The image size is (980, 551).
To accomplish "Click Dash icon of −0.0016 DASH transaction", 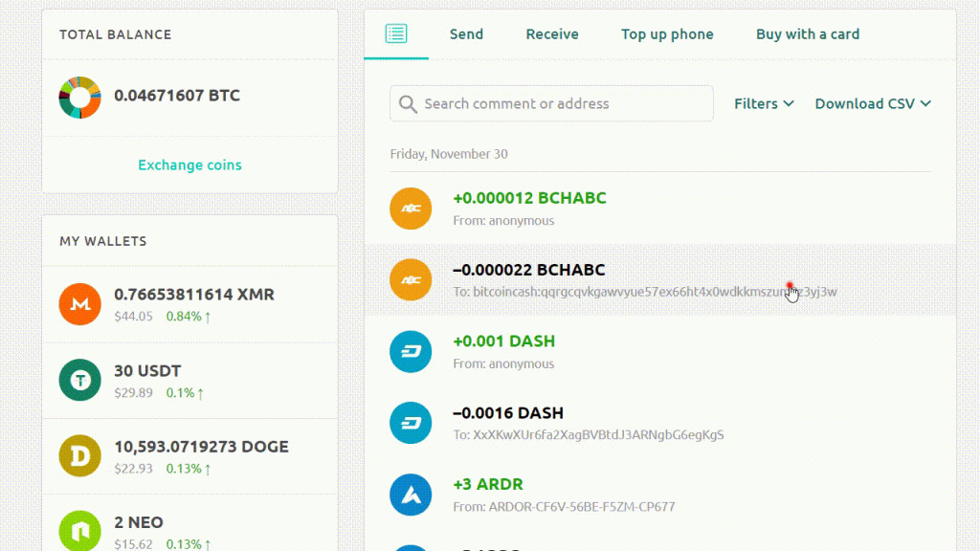I will [x=411, y=423].
